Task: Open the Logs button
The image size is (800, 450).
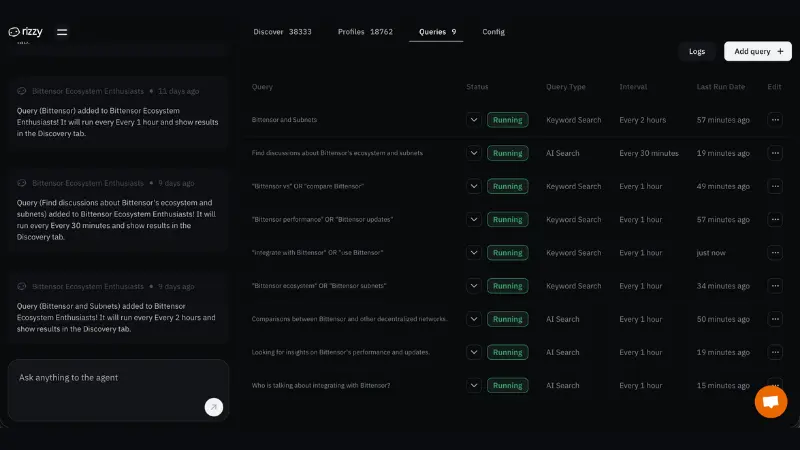Action: click(696, 51)
